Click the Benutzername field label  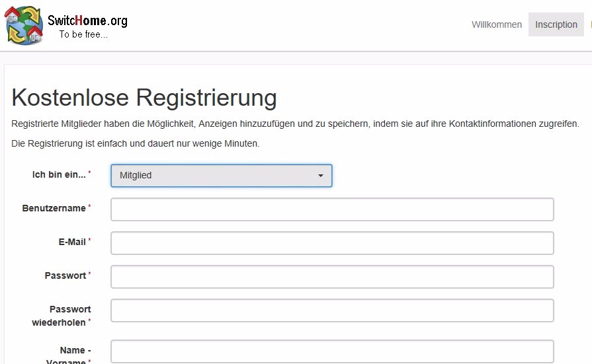tap(54, 209)
